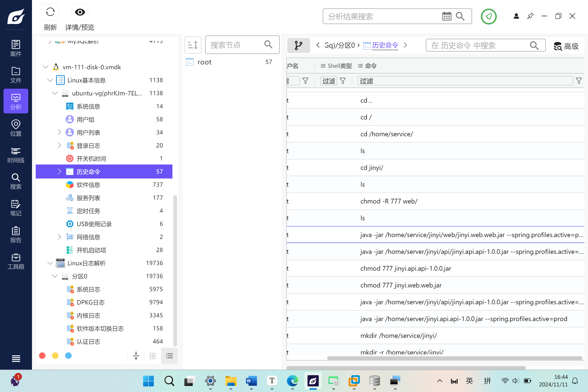The image size is (588, 392).
Task: Open 高级 advanced search
Action: click(x=566, y=46)
